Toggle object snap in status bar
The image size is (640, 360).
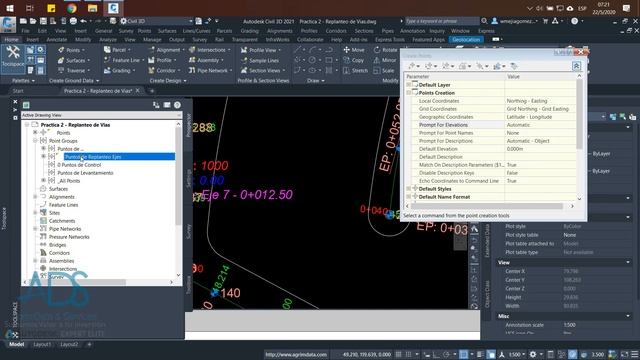pyautogui.click(x=463, y=354)
